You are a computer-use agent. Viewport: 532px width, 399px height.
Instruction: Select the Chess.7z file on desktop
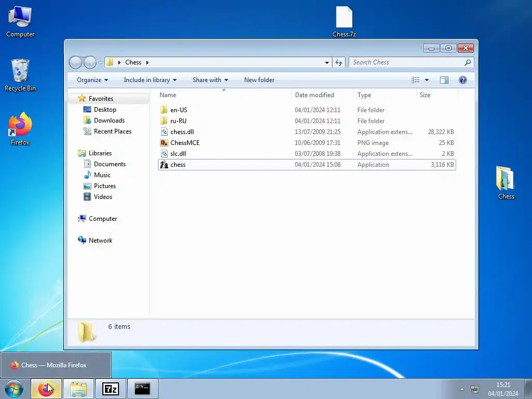[344, 22]
